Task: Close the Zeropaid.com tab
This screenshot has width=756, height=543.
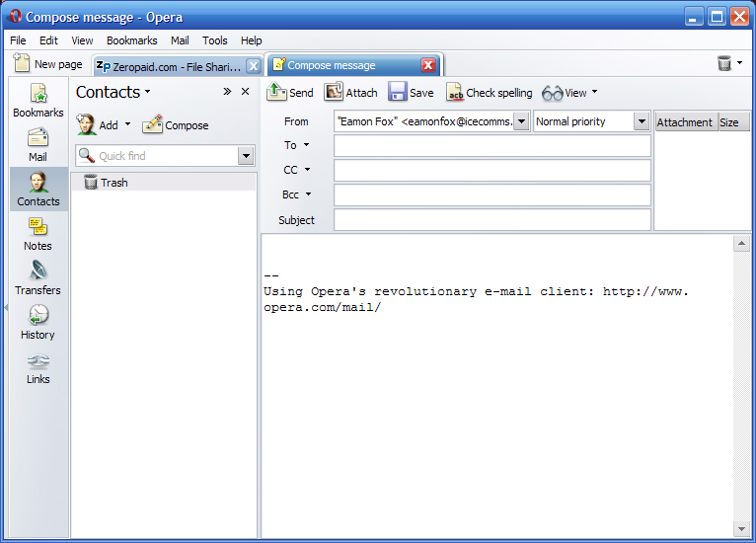Action: (254, 66)
